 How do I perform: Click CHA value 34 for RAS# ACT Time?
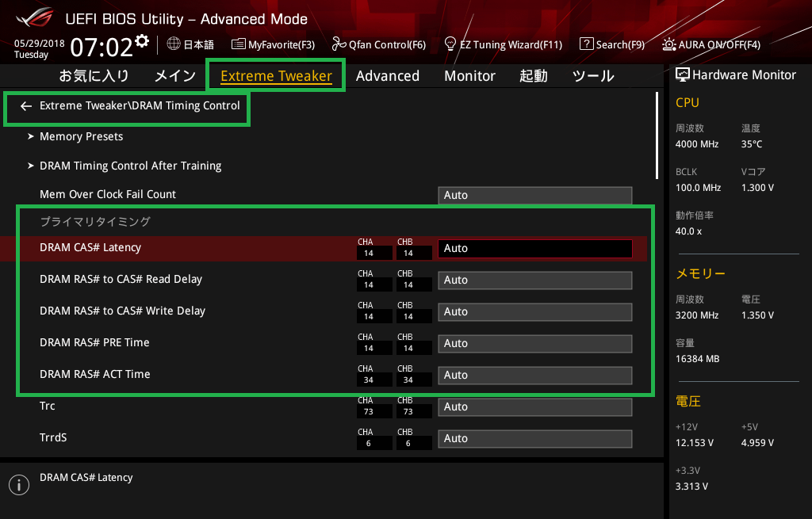368,380
